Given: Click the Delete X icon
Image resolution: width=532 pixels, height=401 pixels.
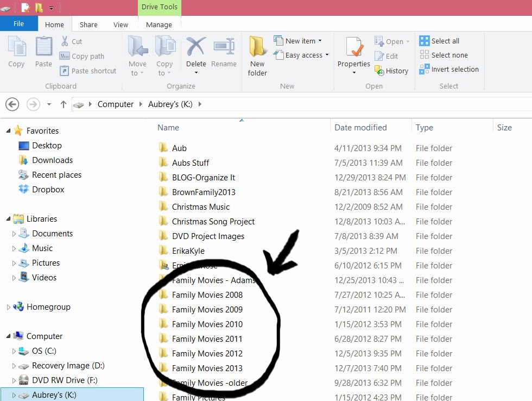Looking at the screenshot, I should [196, 47].
